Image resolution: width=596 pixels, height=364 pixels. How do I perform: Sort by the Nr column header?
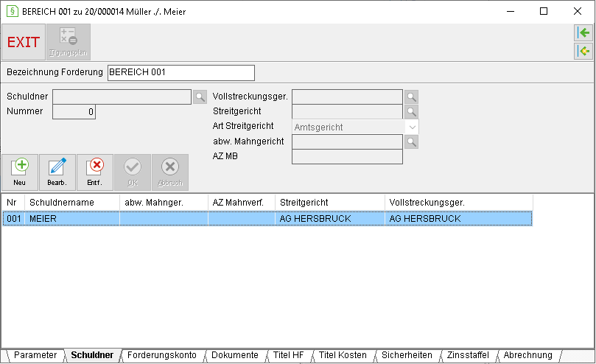click(x=13, y=203)
